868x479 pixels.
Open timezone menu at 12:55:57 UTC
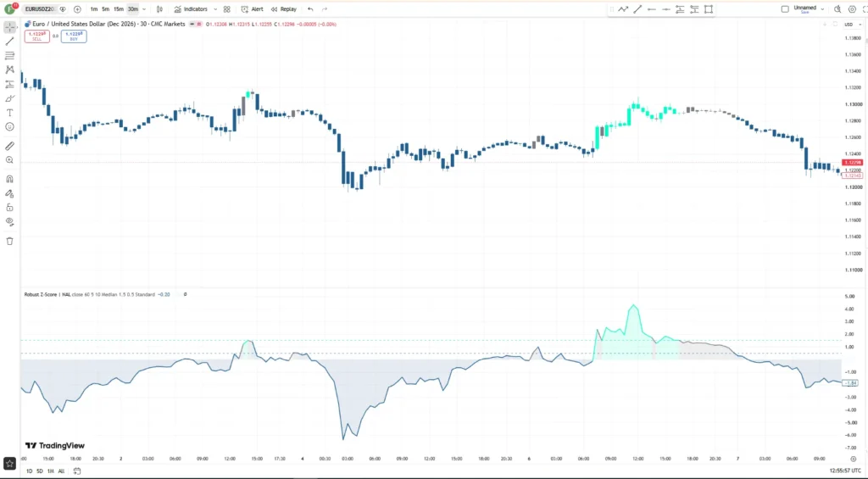(846, 471)
